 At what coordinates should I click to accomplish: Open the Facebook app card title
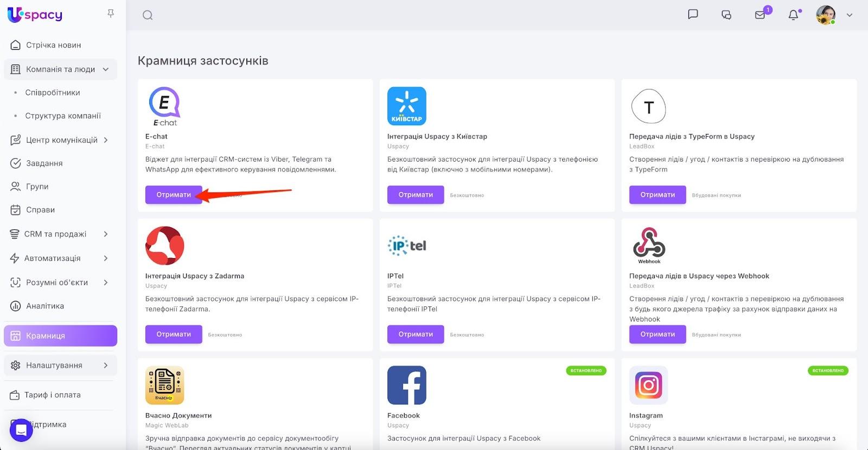coord(404,415)
